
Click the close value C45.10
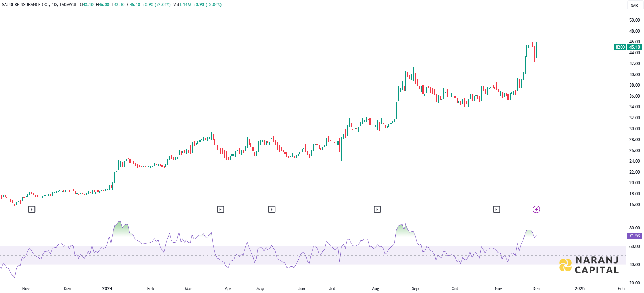[134, 5]
